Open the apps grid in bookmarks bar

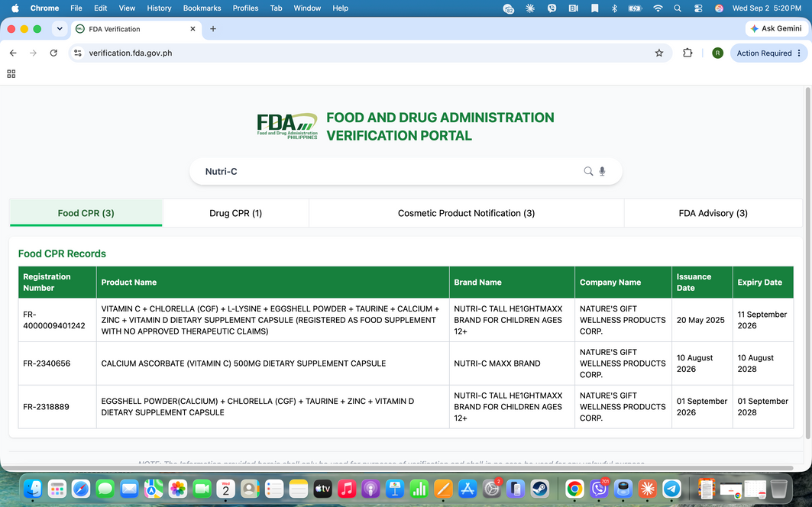pyautogui.click(x=11, y=74)
